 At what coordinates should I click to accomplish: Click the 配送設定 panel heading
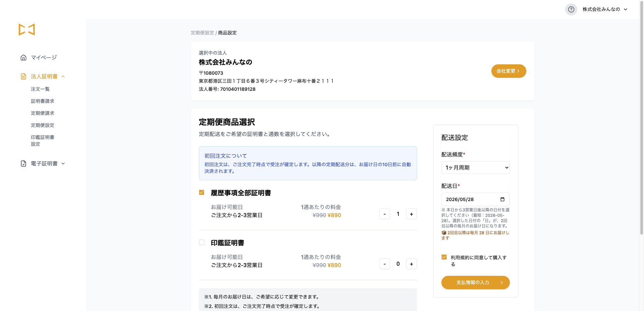point(454,138)
